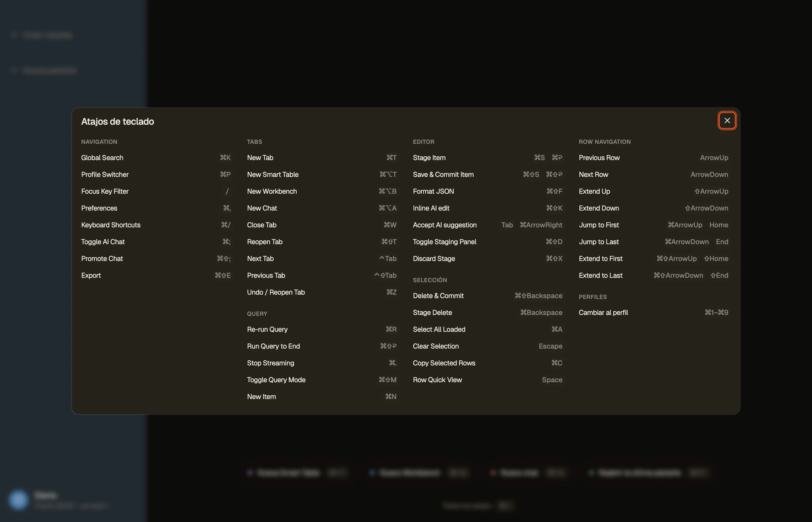The width and height of the screenshot is (812, 522).
Task: Click the 'Discard Stage' shortcut label
Action: tap(434, 259)
